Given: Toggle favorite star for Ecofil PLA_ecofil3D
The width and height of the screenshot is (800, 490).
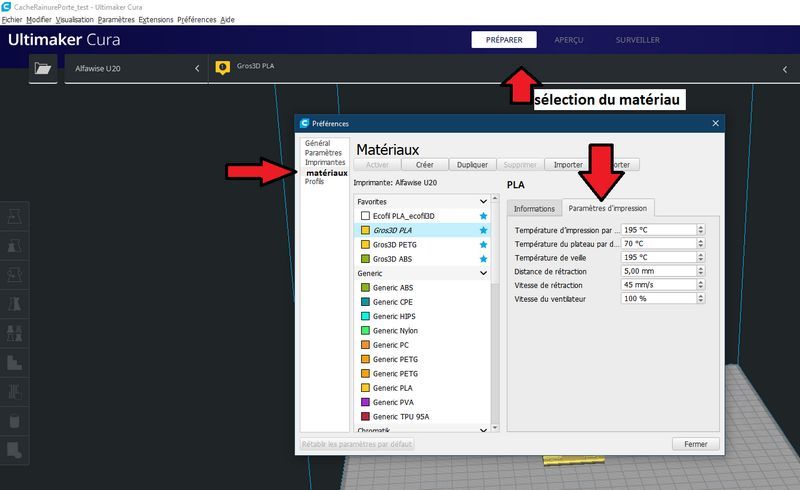Looking at the screenshot, I should point(483,216).
